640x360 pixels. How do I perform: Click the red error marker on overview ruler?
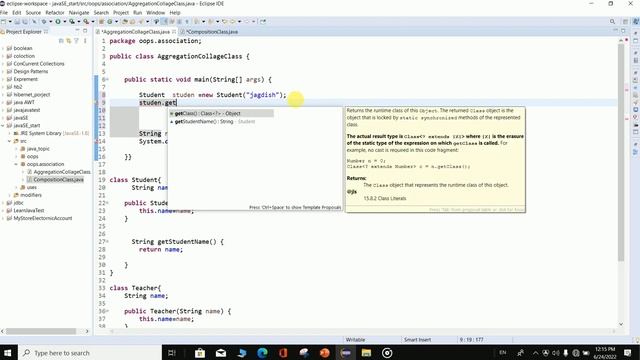coord(627,40)
